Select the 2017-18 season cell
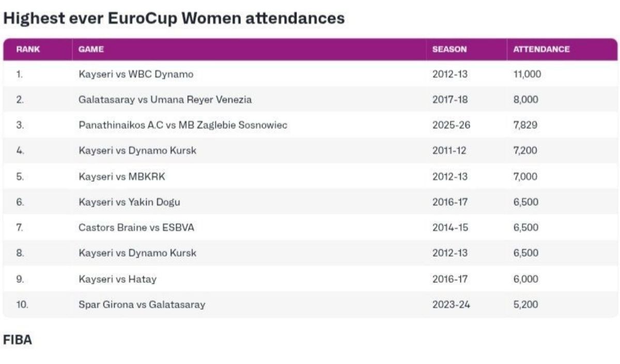The height and width of the screenshot is (364, 620). pyautogui.click(x=450, y=100)
